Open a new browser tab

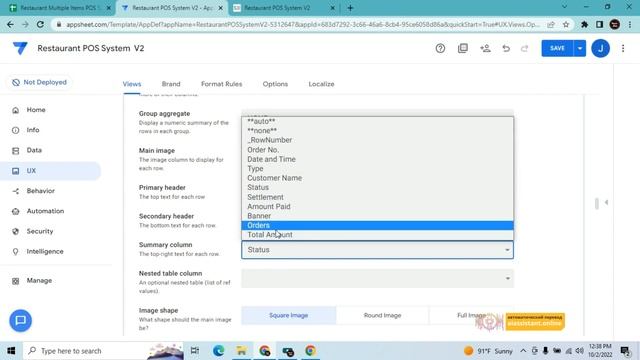[x=350, y=8]
